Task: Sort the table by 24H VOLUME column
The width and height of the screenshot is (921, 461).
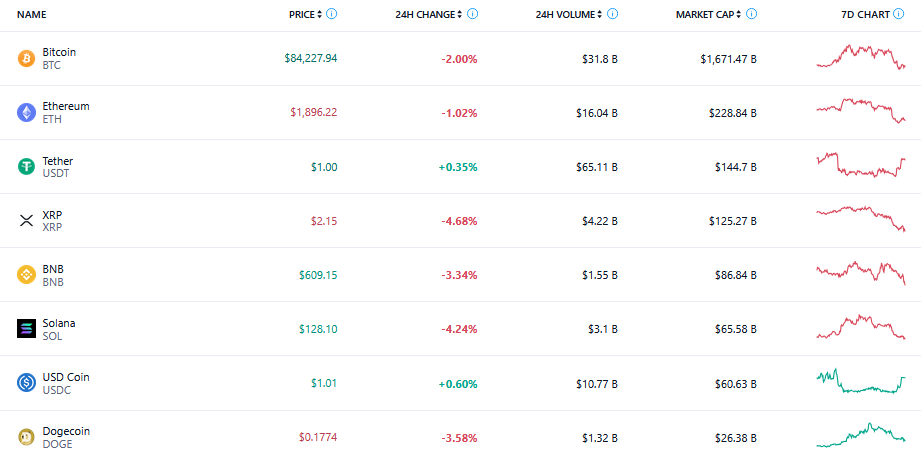Action: (x=569, y=15)
